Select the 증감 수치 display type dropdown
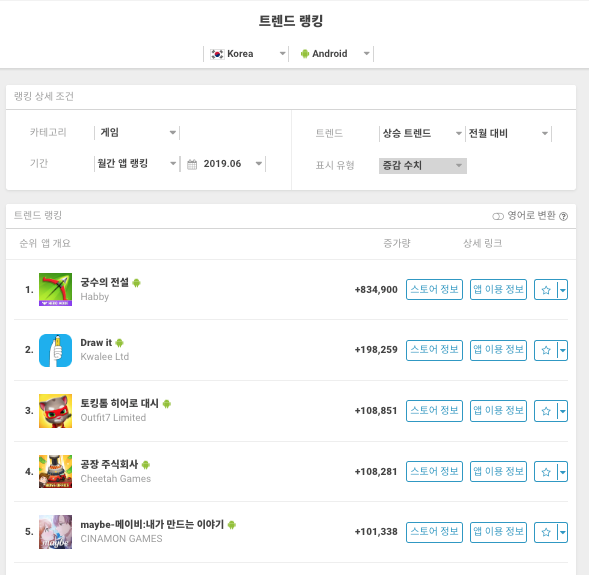Image resolution: width=589 pixels, height=575 pixels. pos(423,166)
